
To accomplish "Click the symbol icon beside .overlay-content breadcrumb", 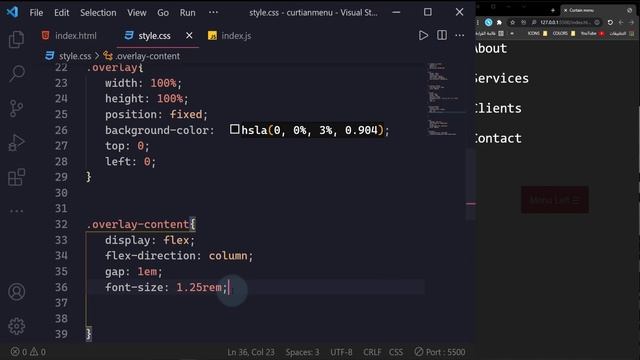I will [108, 56].
